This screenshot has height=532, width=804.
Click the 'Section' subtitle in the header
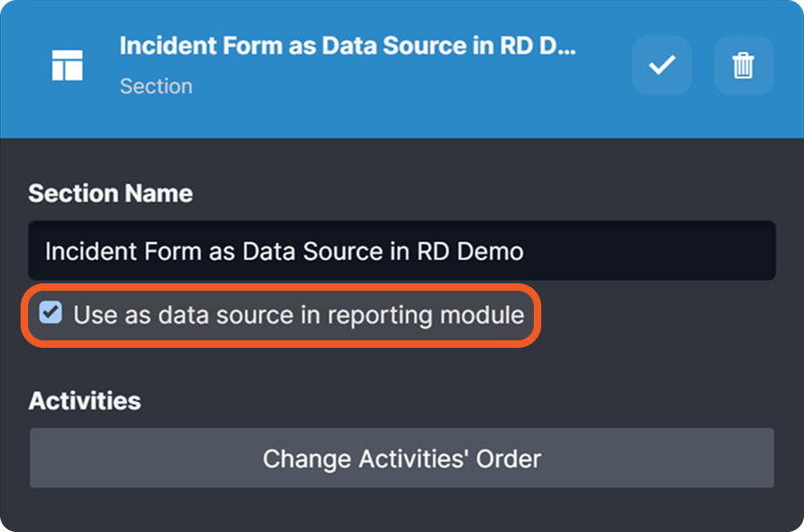156,86
